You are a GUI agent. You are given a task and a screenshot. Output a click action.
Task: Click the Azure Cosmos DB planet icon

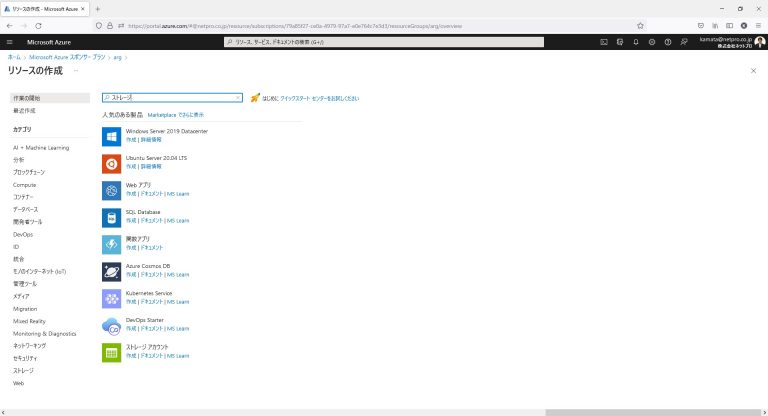[x=111, y=270]
